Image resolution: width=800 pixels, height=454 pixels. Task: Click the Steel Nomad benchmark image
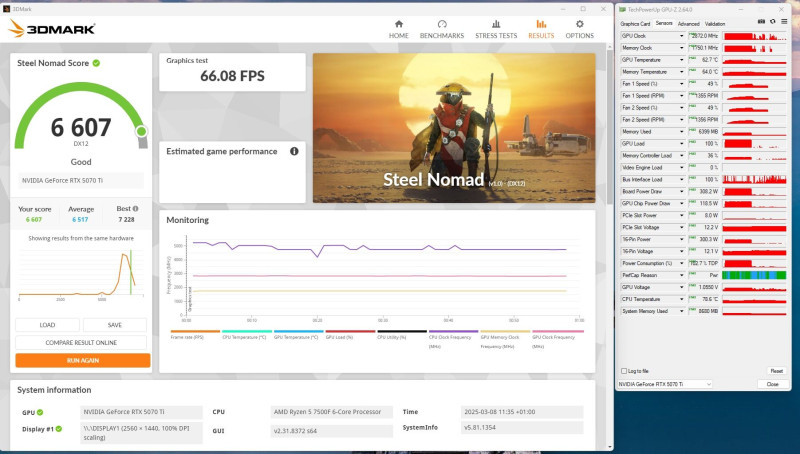coord(454,128)
